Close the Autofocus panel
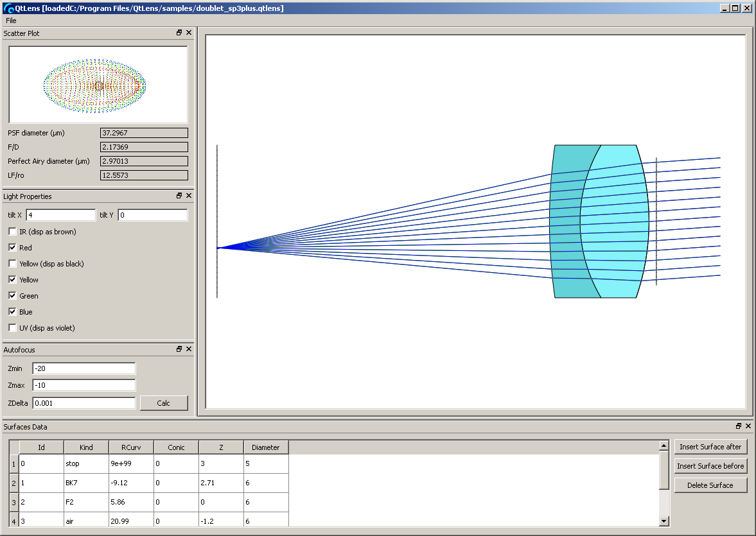The height and width of the screenshot is (536, 756). 189,349
